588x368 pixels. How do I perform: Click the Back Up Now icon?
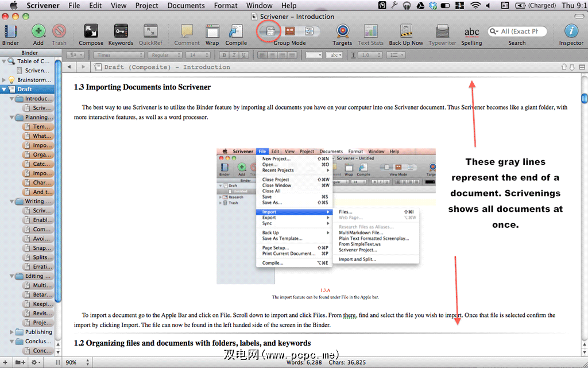[x=406, y=32]
